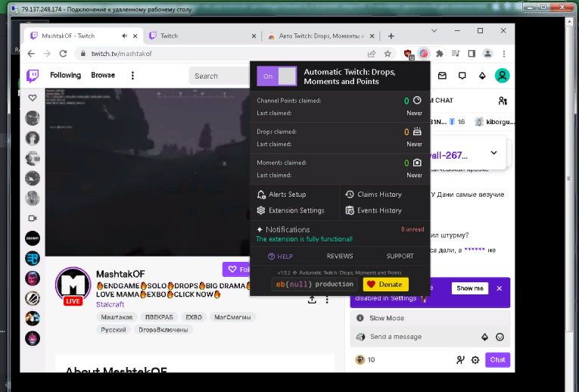The height and width of the screenshot is (392, 579).
Task: Click the share stream icon
Action: click(x=312, y=300)
